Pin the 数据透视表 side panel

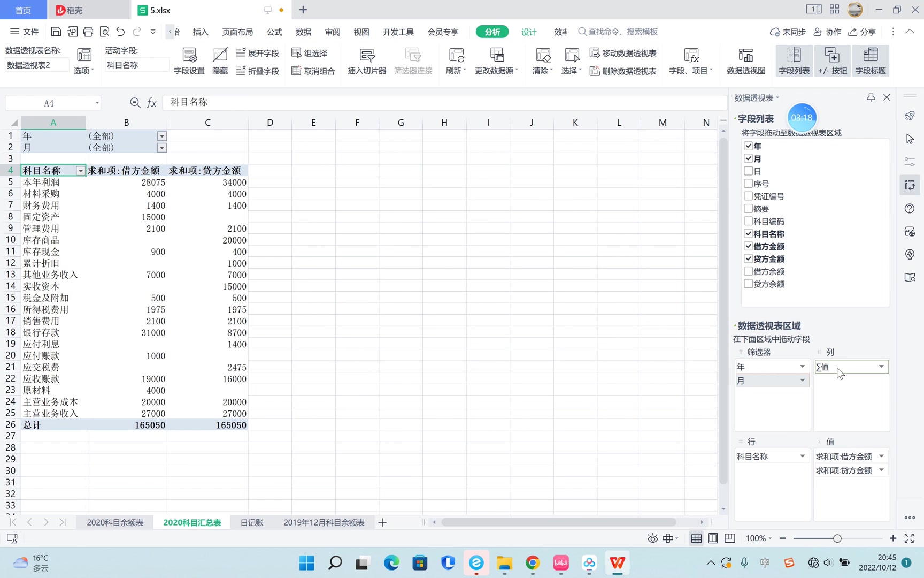click(x=871, y=97)
